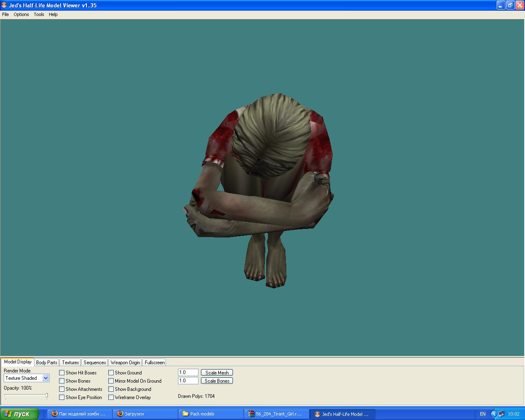Image resolution: width=525 pixels, height=420 pixels.
Task: Switch to the Body Parts tab
Action: click(x=47, y=363)
